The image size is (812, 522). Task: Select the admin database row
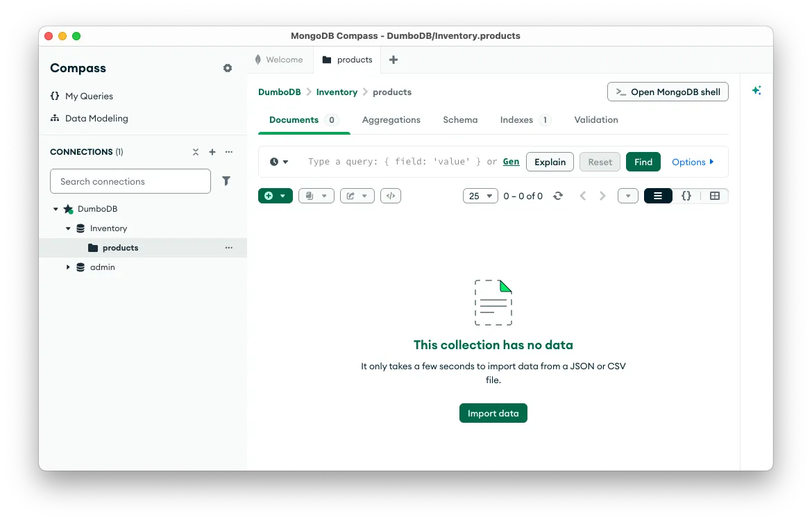(143, 267)
